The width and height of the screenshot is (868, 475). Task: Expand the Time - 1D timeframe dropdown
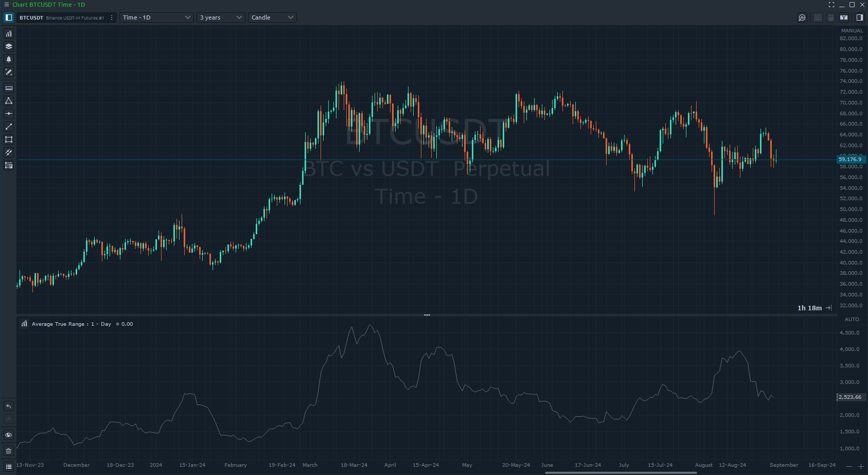tap(157, 17)
